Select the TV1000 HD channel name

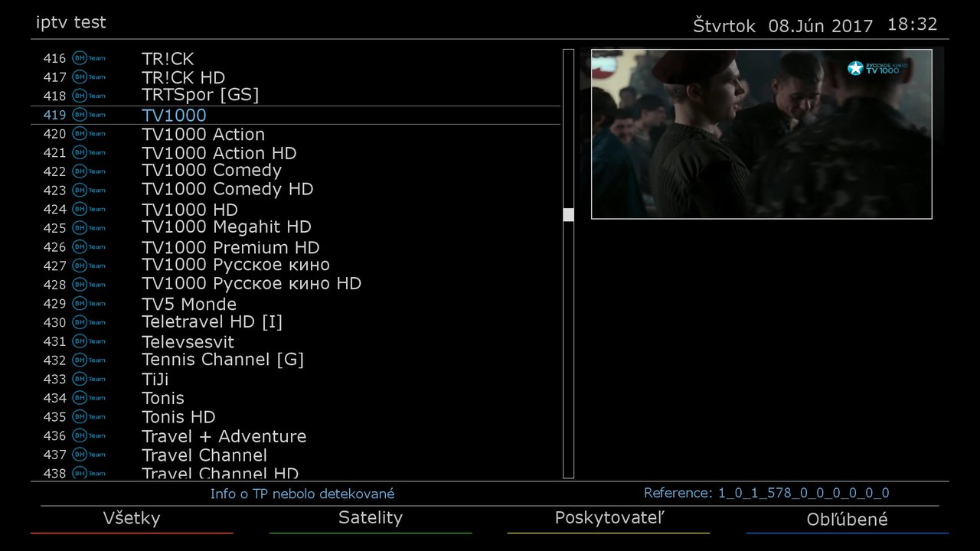coord(190,210)
